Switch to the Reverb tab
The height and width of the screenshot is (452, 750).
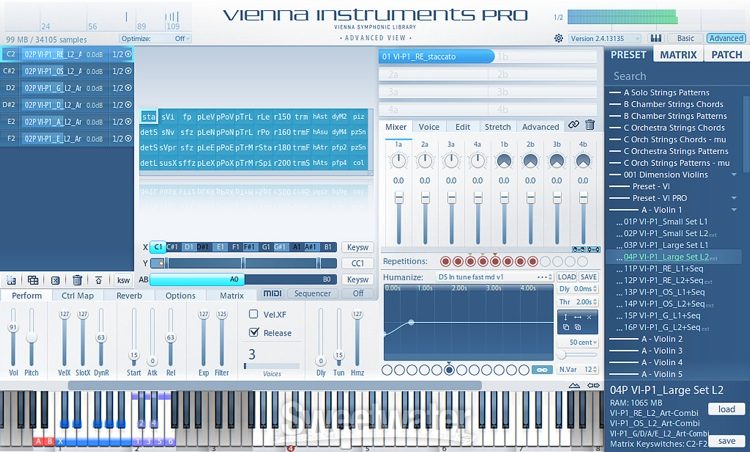pos(129,296)
